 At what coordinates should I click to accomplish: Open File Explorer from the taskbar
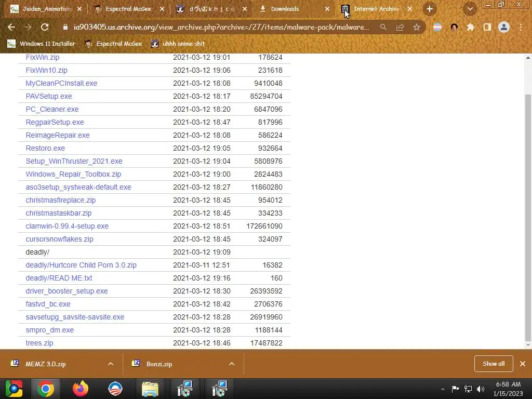click(x=150, y=389)
